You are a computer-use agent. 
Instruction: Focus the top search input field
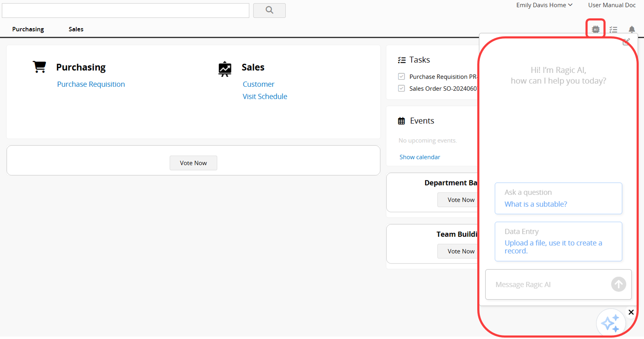coord(125,11)
